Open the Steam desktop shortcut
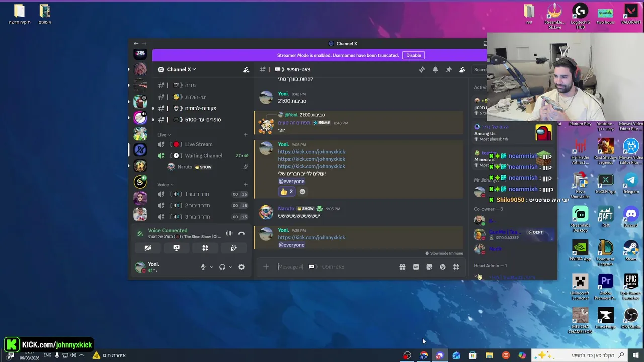Screen dimensions: 644x362 tap(631, 251)
